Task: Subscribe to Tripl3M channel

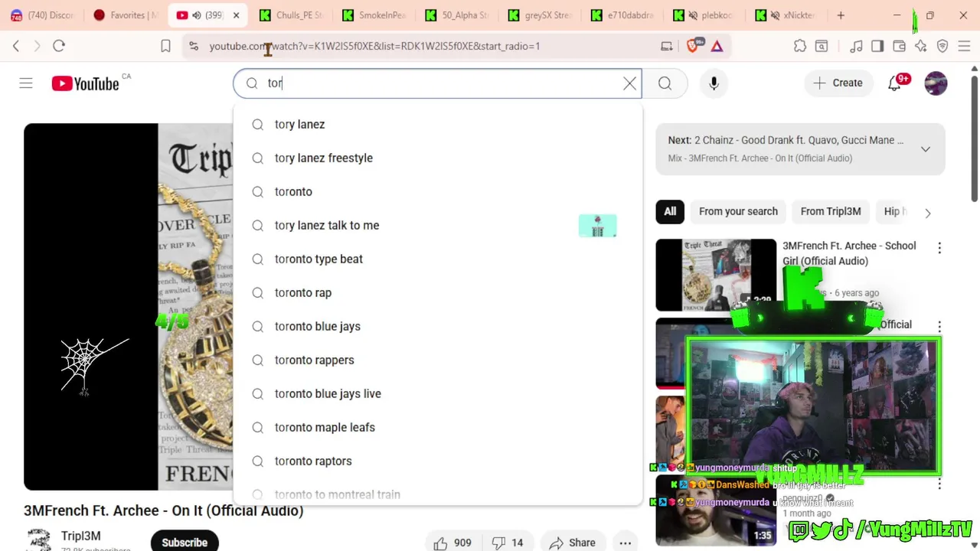Action: click(185, 542)
